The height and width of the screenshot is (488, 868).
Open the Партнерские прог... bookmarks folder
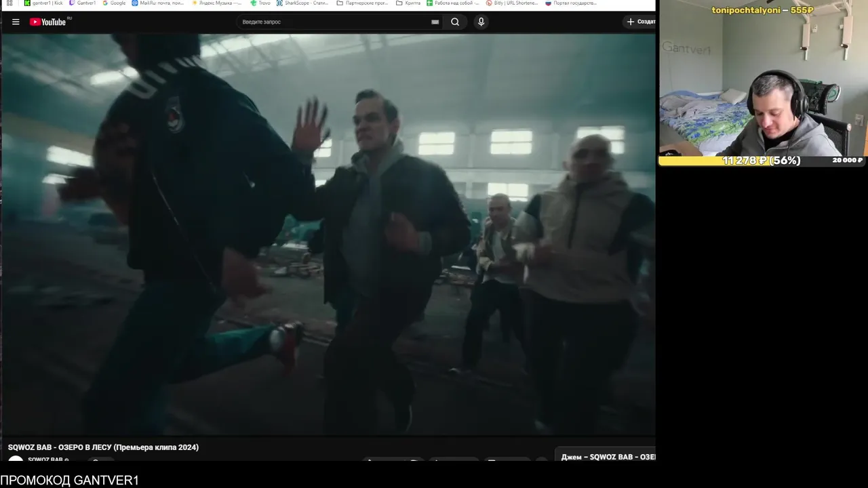[363, 3]
